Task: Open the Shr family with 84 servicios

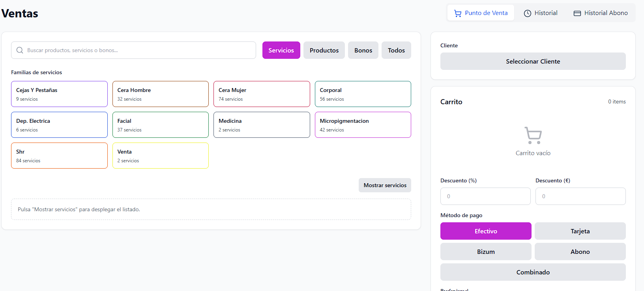Action: (x=59, y=156)
